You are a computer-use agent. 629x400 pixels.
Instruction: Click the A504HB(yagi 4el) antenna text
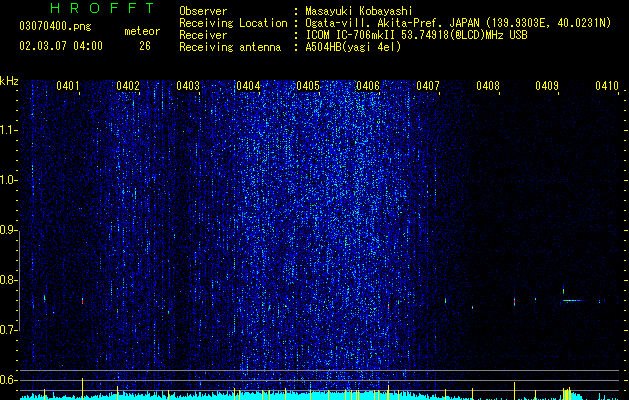click(353, 47)
